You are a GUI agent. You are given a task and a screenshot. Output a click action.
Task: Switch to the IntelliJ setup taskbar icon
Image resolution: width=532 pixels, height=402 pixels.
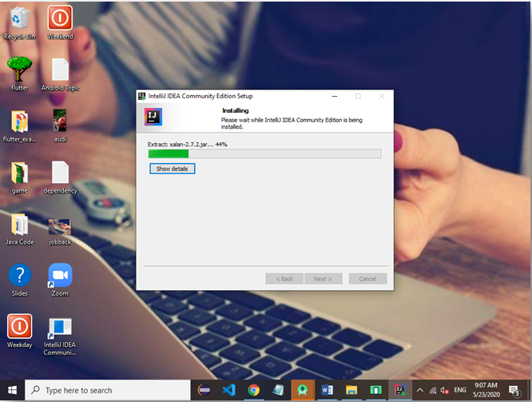(x=400, y=390)
